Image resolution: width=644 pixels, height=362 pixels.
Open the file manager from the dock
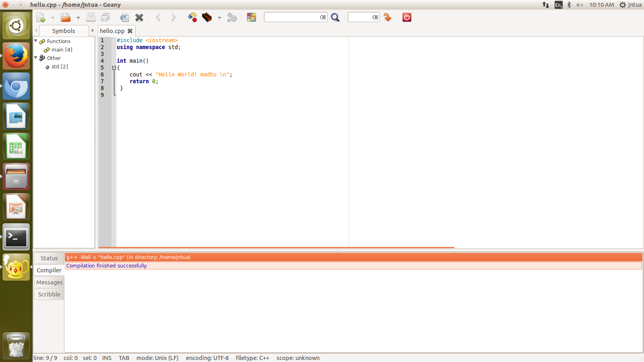[x=16, y=177]
